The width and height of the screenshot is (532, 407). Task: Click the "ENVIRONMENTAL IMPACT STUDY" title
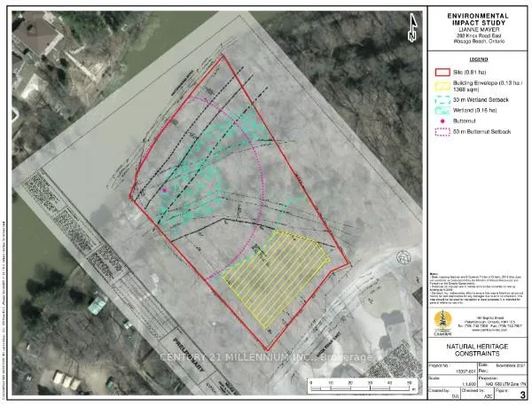pyautogui.click(x=478, y=20)
